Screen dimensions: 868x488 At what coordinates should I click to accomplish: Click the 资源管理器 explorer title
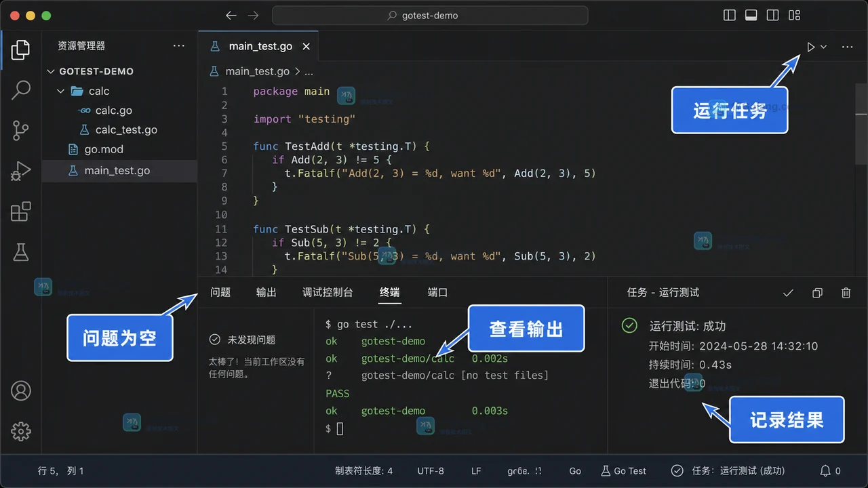click(x=81, y=46)
